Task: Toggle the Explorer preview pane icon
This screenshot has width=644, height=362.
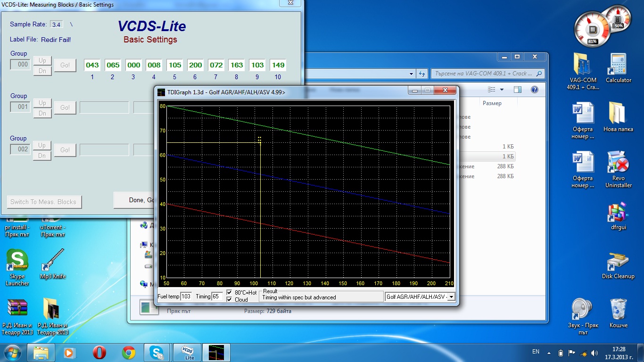Action: coord(517,90)
